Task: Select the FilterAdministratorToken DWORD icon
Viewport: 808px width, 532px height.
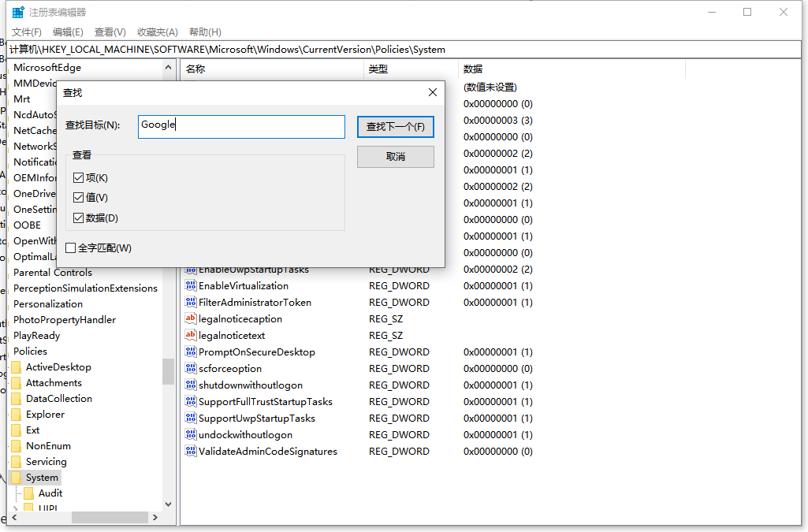Action: 191,303
